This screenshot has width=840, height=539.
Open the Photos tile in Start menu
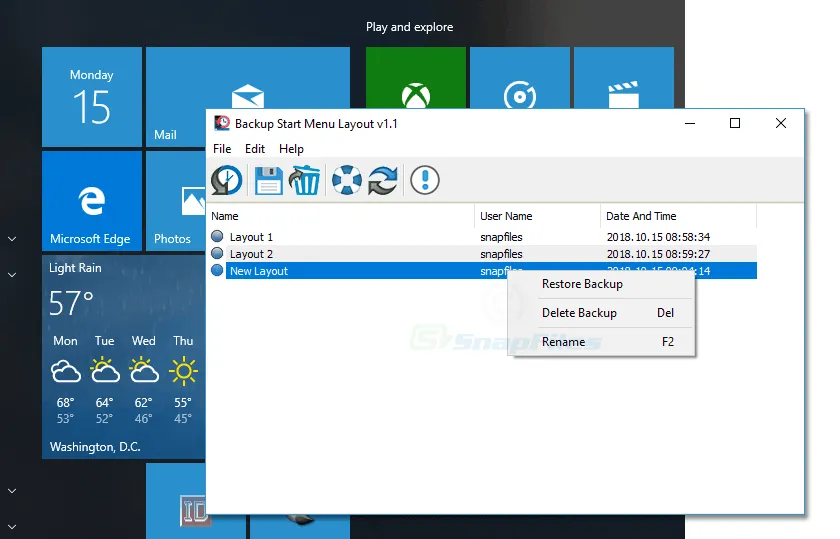176,201
